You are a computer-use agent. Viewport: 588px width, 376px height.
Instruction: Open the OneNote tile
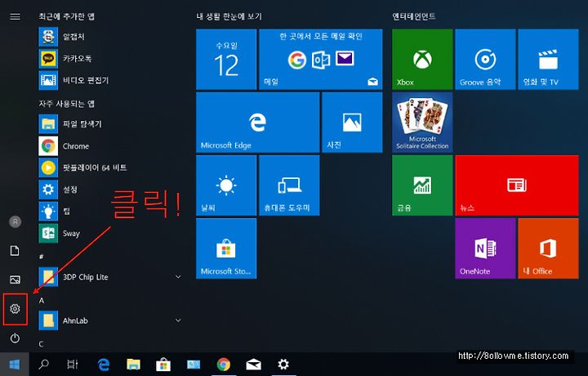coord(485,248)
